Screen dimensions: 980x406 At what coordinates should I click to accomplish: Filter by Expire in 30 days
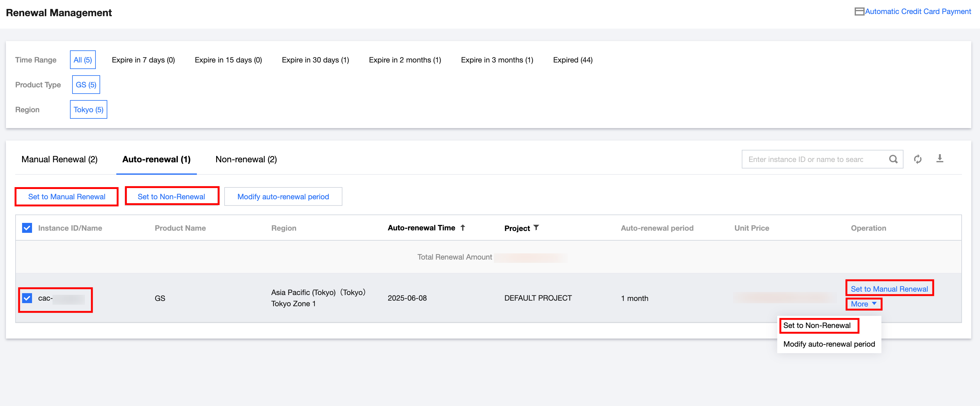click(315, 60)
